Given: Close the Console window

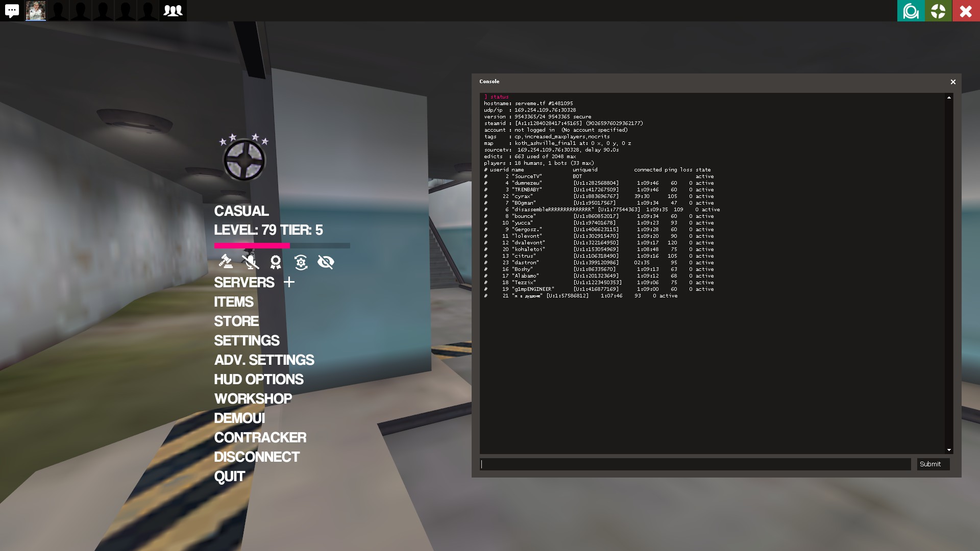Looking at the screenshot, I should click(x=952, y=82).
